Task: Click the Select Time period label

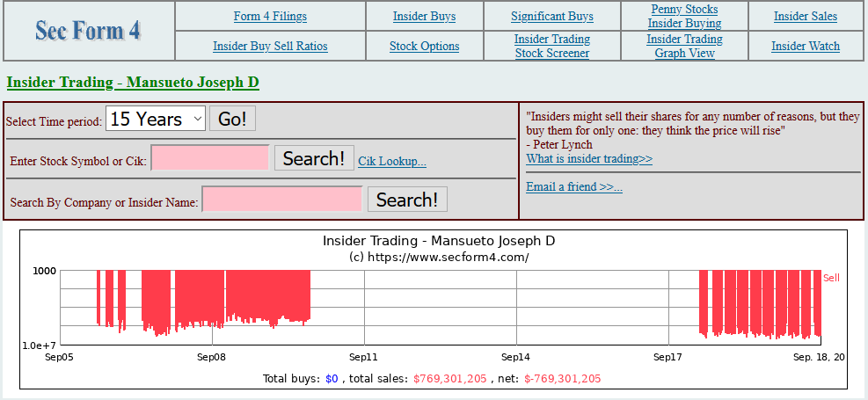Action: coord(55,121)
